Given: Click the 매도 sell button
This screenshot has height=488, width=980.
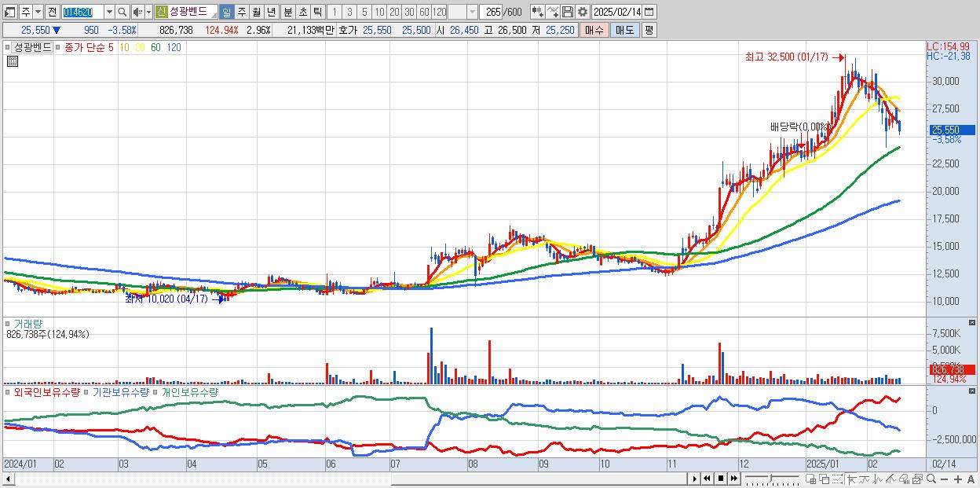Looking at the screenshot, I should (625, 30).
